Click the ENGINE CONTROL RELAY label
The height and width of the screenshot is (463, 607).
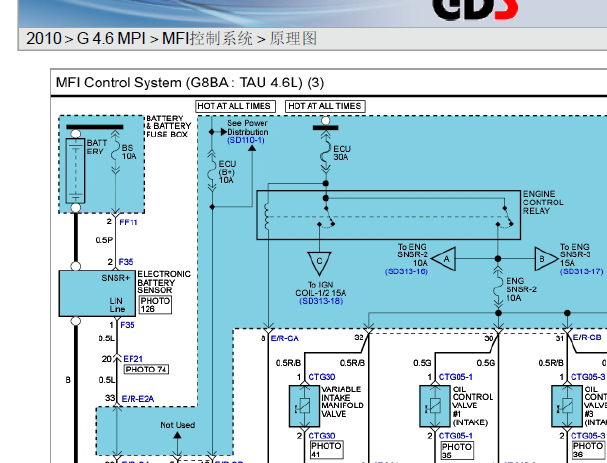coord(543,202)
